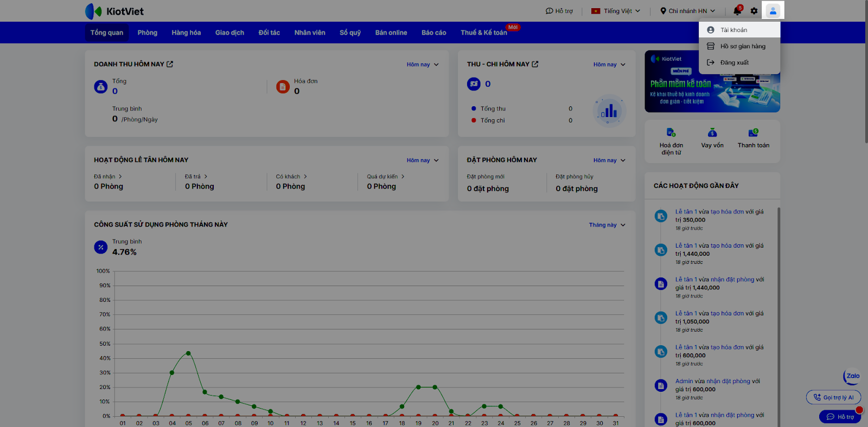Viewport: 868px width, 427px height.
Task: Click the Đã nhận rooms link
Action: [x=108, y=177]
